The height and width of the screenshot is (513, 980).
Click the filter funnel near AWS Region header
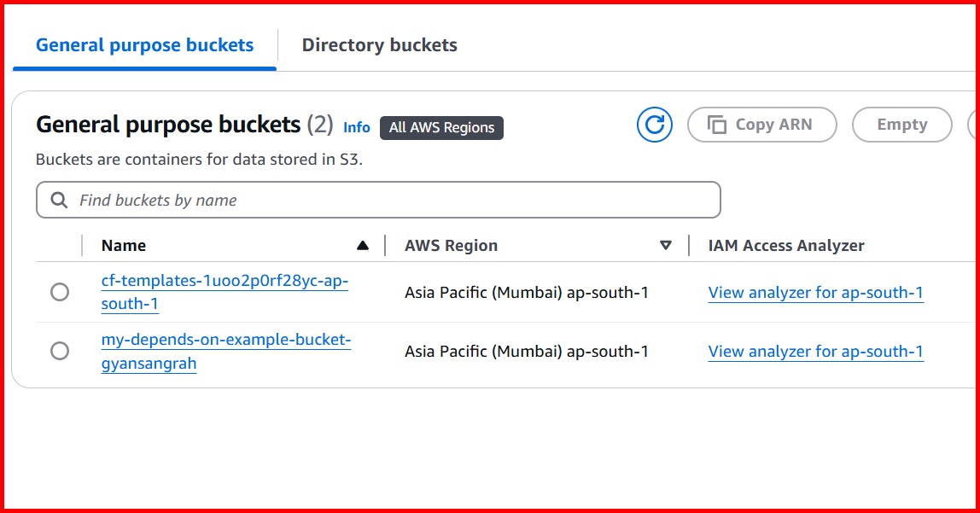(x=667, y=245)
